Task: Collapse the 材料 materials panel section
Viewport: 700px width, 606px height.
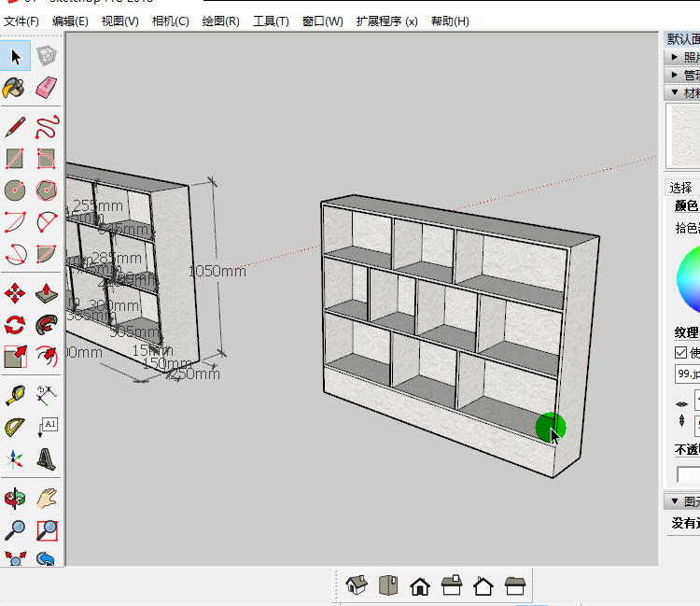Action: click(x=682, y=92)
